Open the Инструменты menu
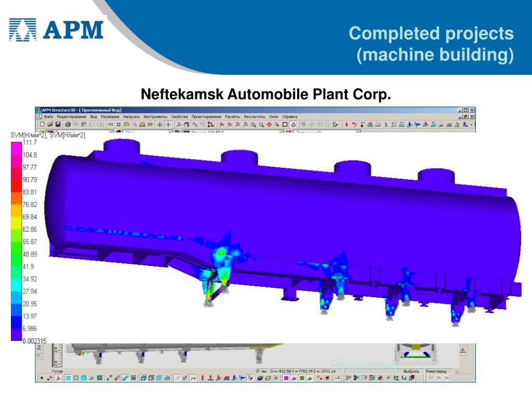Viewport: 532px width, 399px height. tap(155, 117)
